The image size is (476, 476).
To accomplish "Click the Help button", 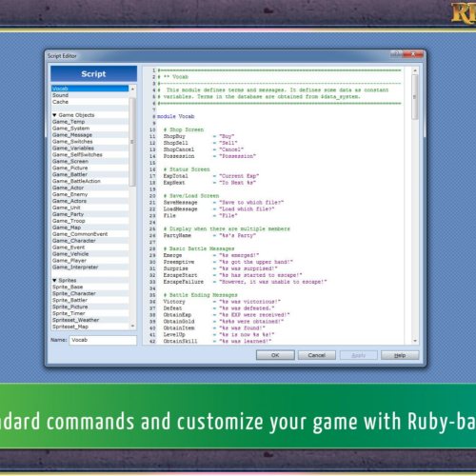I will (x=400, y=355).
